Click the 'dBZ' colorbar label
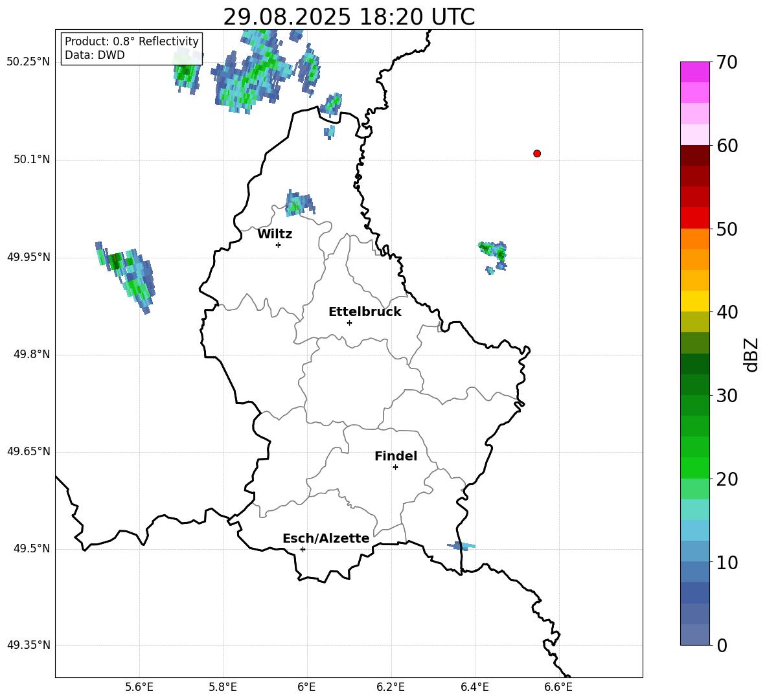Viewport: 767px width, 700px height. pyautogui.click(x=752, y=354)
